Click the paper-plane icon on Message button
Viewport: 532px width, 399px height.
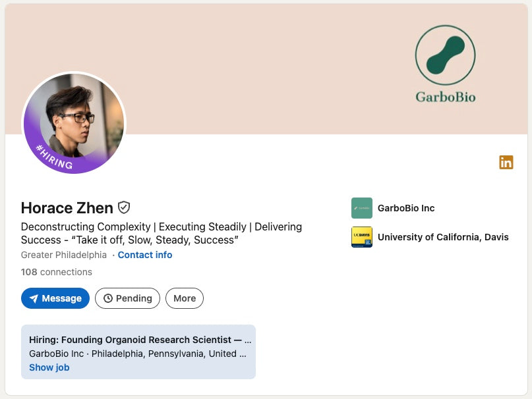pyautogui.click(x=34, y=298)
